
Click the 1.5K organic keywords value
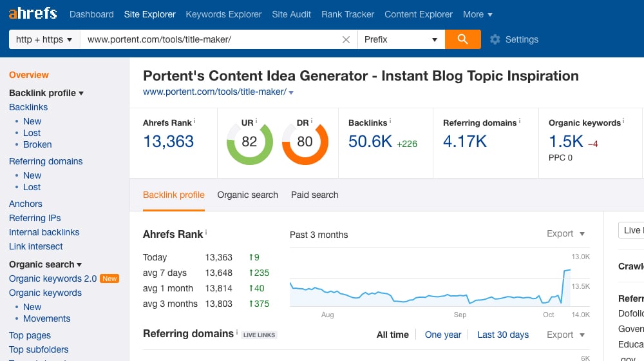point(566,141)
